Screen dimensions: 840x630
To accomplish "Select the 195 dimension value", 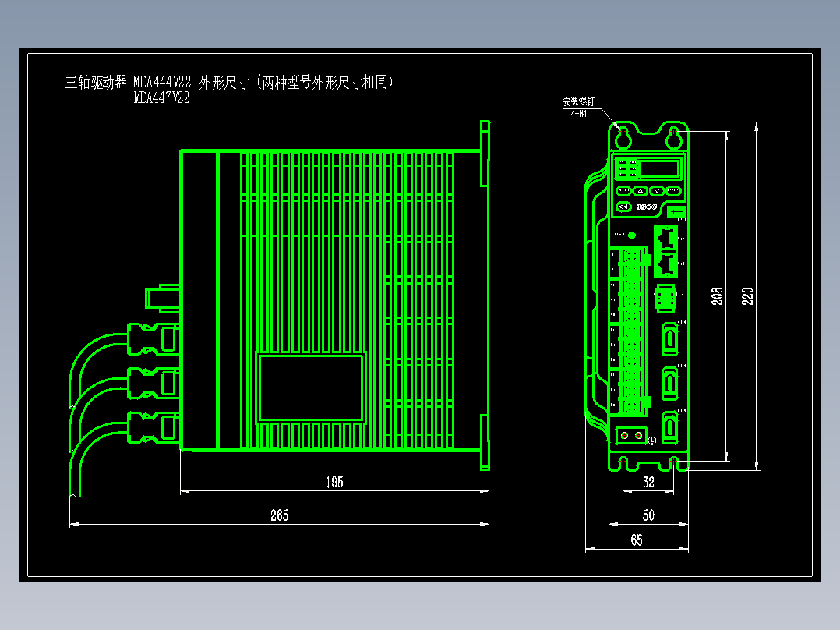I will (335, 482).
